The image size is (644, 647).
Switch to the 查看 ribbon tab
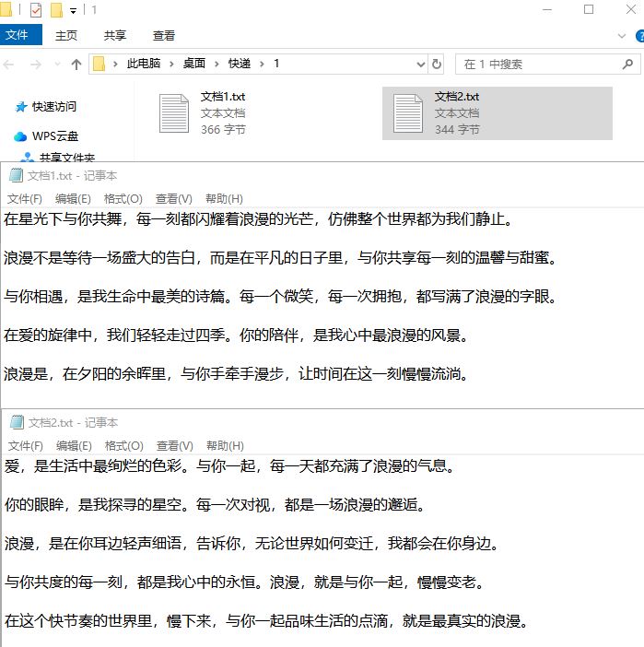click(164, 36)
